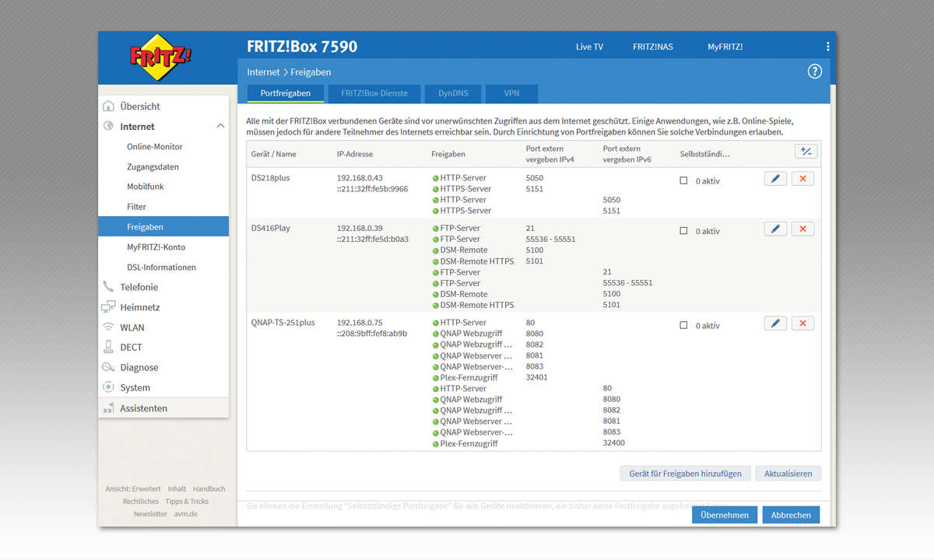Toggle the Selbstständige Portfreigabe checkbox for QNAP-TS-251plus
The image size is (934, 560).
(683, 325)
